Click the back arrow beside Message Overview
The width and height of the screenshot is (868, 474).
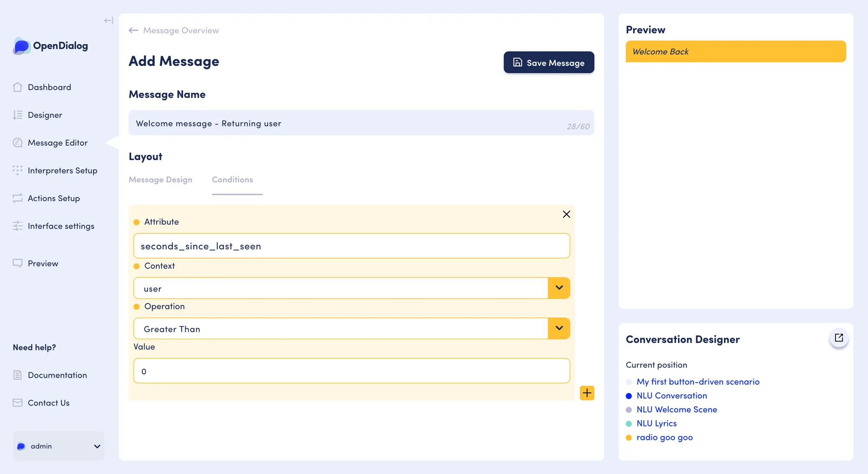click(x=133, y=30)
